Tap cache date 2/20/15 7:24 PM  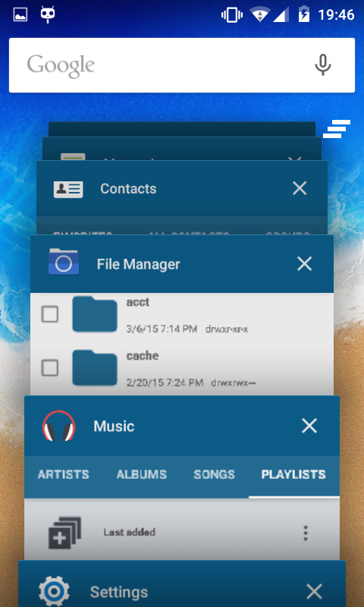(x=165, y=383)
